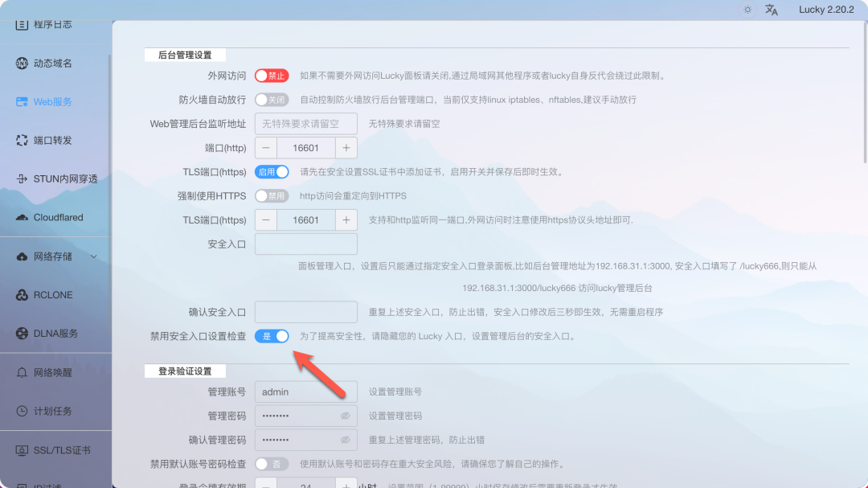Click the 管理账号 admin field
This screenshot has height=488, width=868.
[305, 392]
